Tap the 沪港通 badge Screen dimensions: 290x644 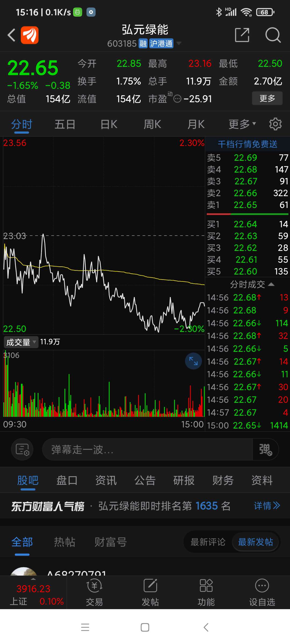point(161,43)
